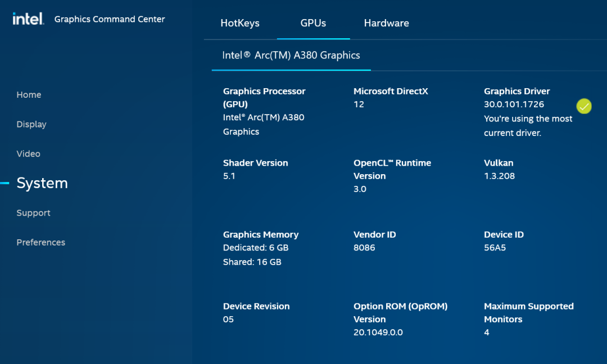The height and width of the screenshot is (364, 607).
Task: Click the Graphics Processor (GPU) label
Action: click(264, 98)
